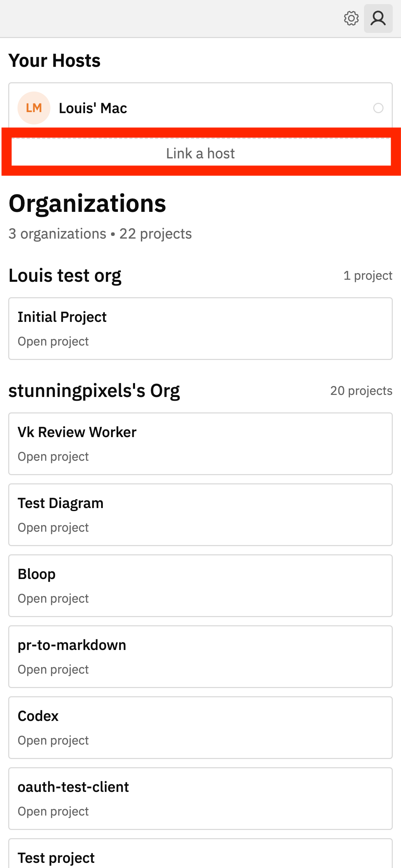This screenshot has height=868, width=401.
Task: Open the Bloop project
Action: pos(200,585)
